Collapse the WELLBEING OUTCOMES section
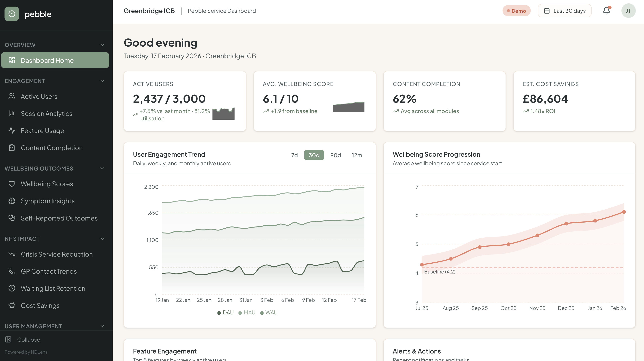644x361 pixels. point(102,168)
